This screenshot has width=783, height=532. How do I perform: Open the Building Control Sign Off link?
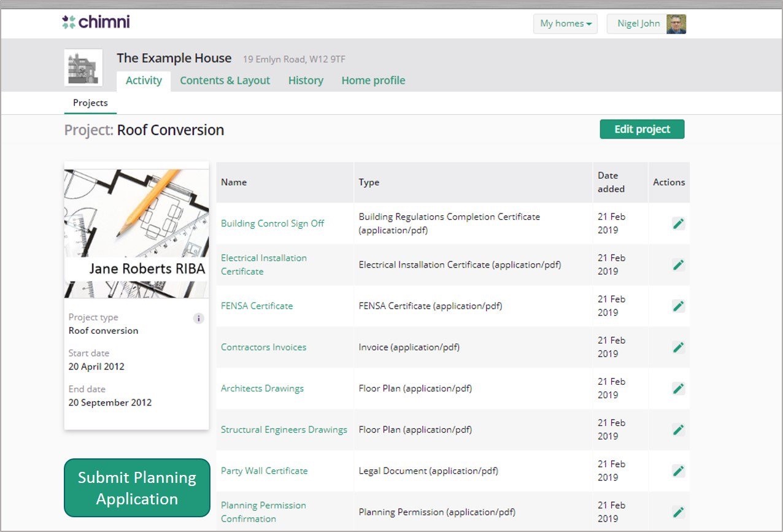pyautogui.click(x=272, y=223)
